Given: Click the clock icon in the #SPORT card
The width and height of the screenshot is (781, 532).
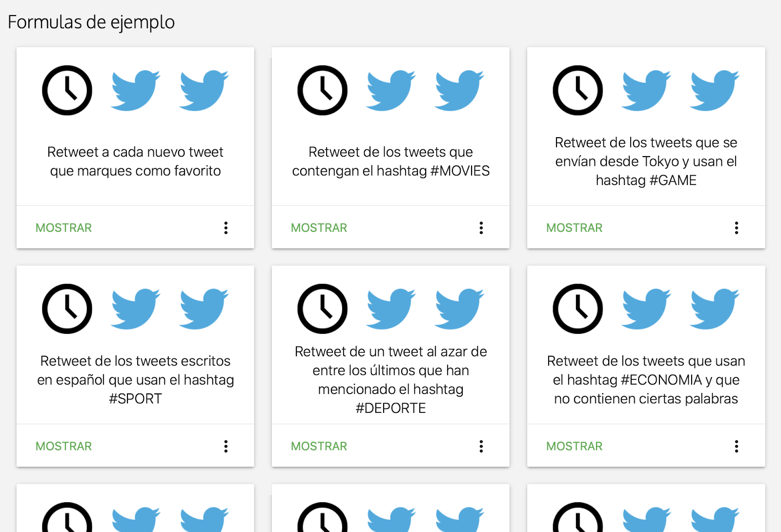Looking at the screenshot, I should (67, 309).
